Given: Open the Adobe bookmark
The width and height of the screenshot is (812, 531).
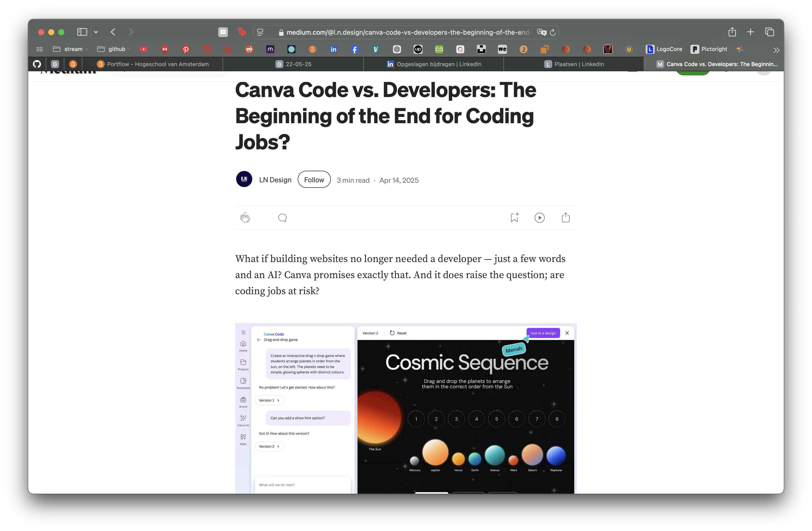Looking at the screenshot, I should pyautogui.click(x=228, y=49).
